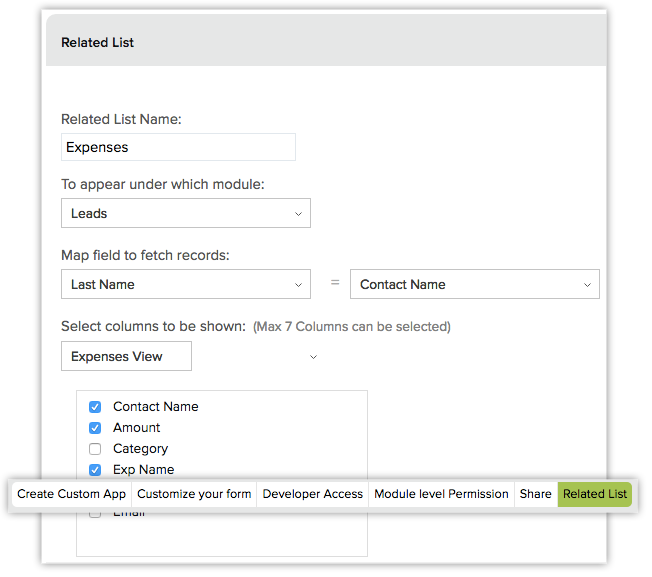
Task: Go to the Developer Access tab
Action: click(312, 494)
